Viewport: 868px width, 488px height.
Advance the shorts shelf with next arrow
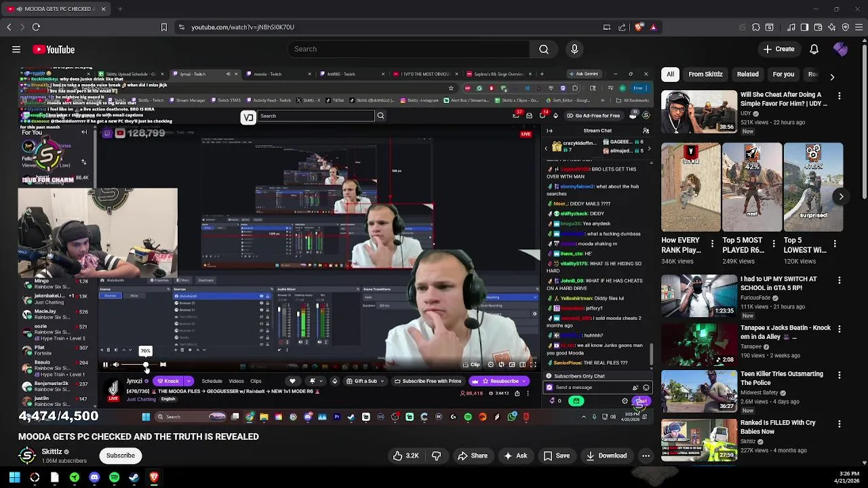pyautogui.click(x=841, y=197)
